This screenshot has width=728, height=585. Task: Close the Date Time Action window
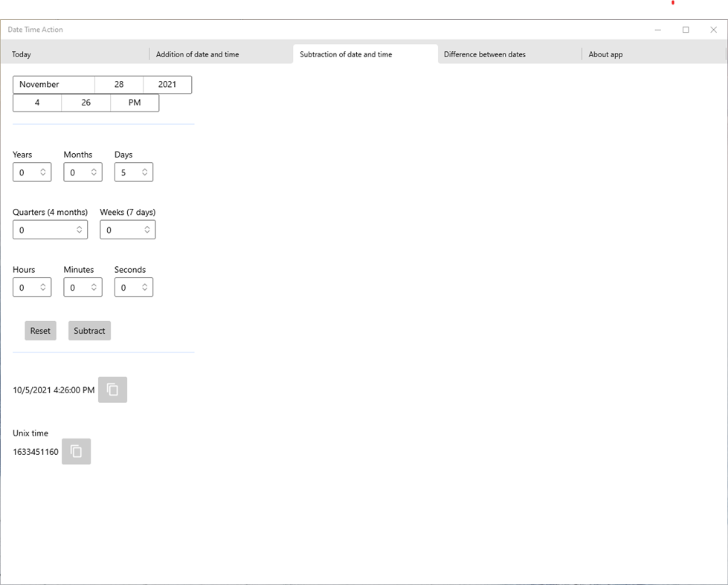point(714,30)
